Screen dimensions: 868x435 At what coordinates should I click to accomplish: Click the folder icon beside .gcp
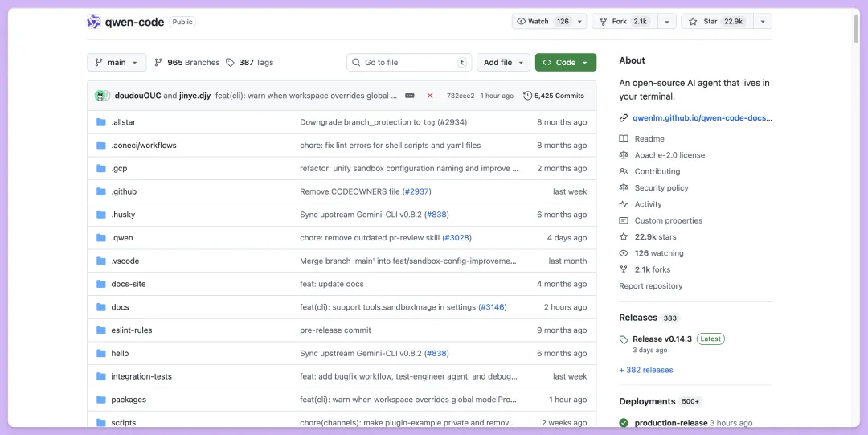pyautogui.click(x=100, y=169)
